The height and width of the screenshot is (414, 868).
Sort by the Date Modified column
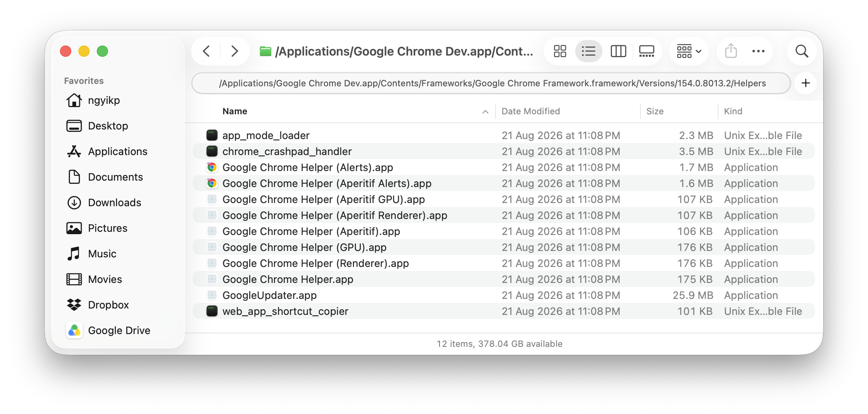point(531,111)
